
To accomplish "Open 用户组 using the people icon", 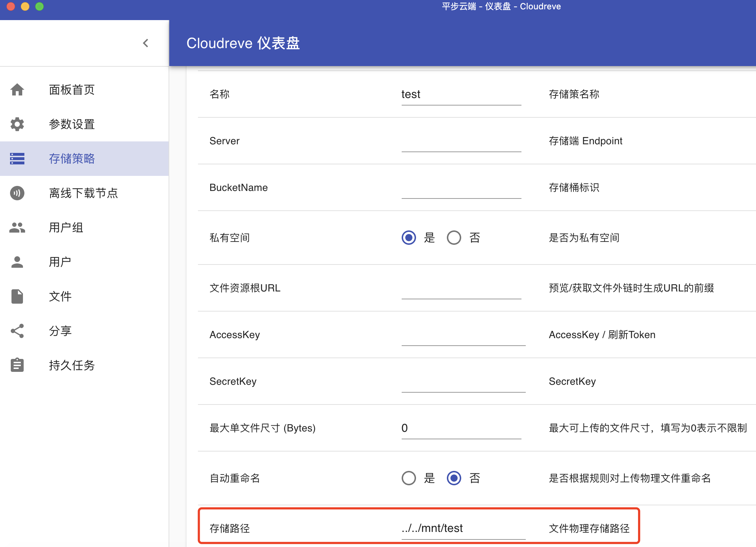I will pos(17,227).
